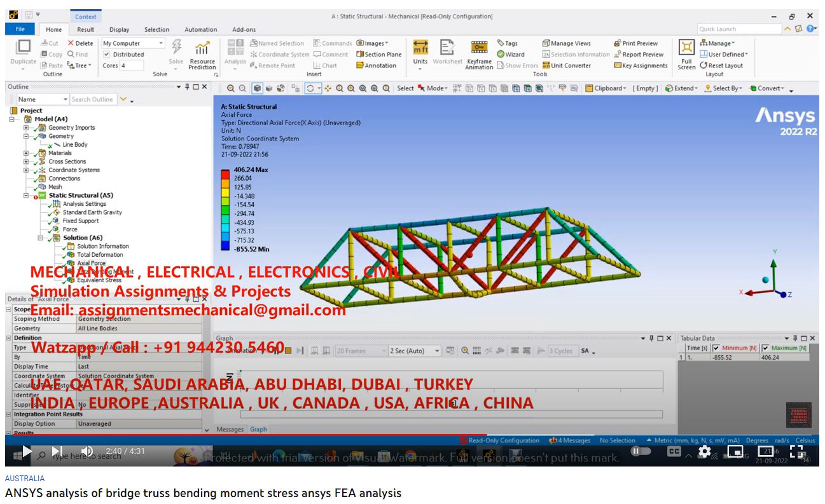Click the Context tab
The width and height of the screenshot is (825, 504).
(86, 17)
